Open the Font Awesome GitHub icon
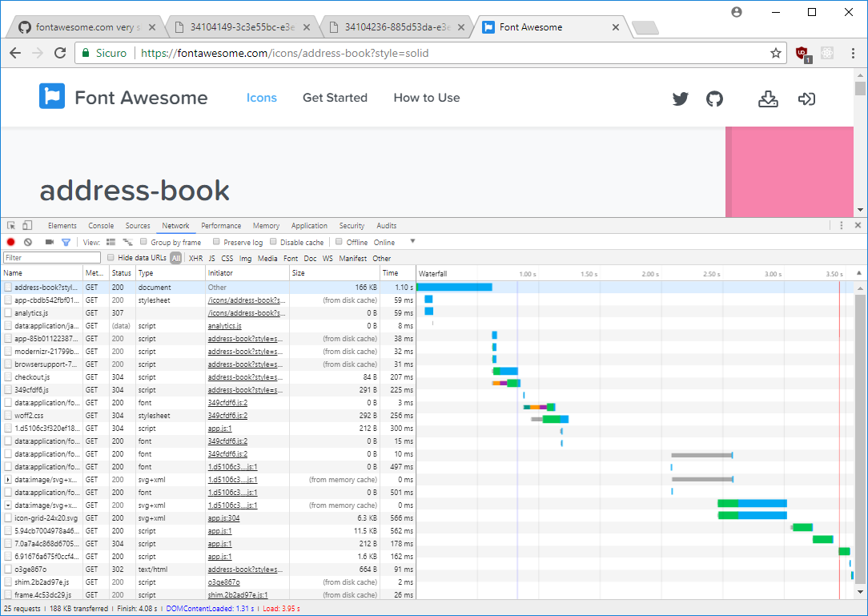Screen dimensions: 868x616 [x=715, y=99]
